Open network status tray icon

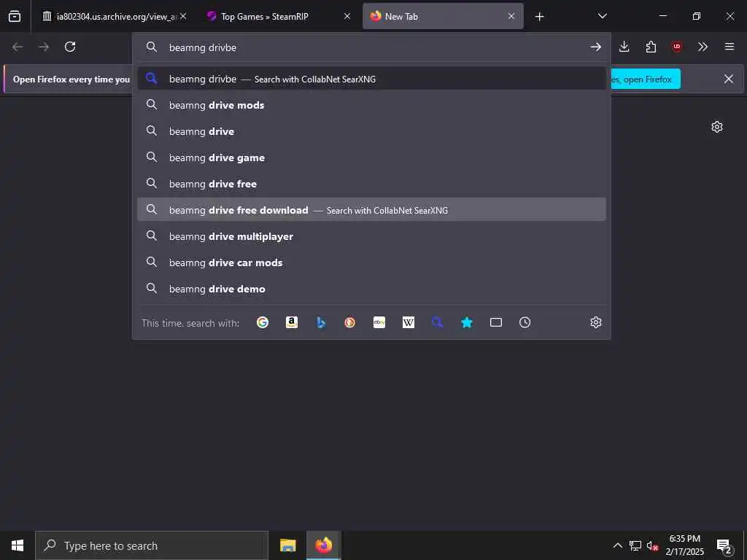coord(635,545)
